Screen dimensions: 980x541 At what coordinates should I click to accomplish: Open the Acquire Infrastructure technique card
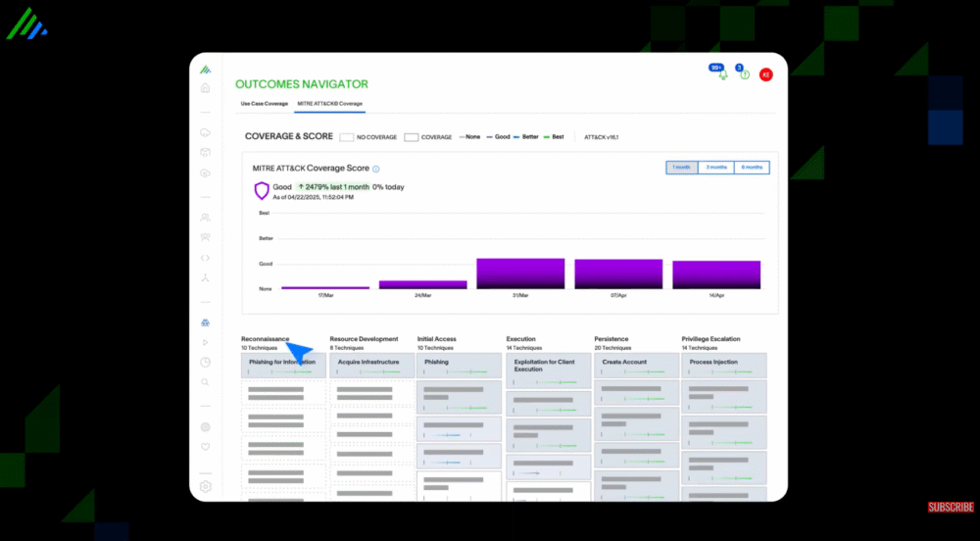click(371, 366)
